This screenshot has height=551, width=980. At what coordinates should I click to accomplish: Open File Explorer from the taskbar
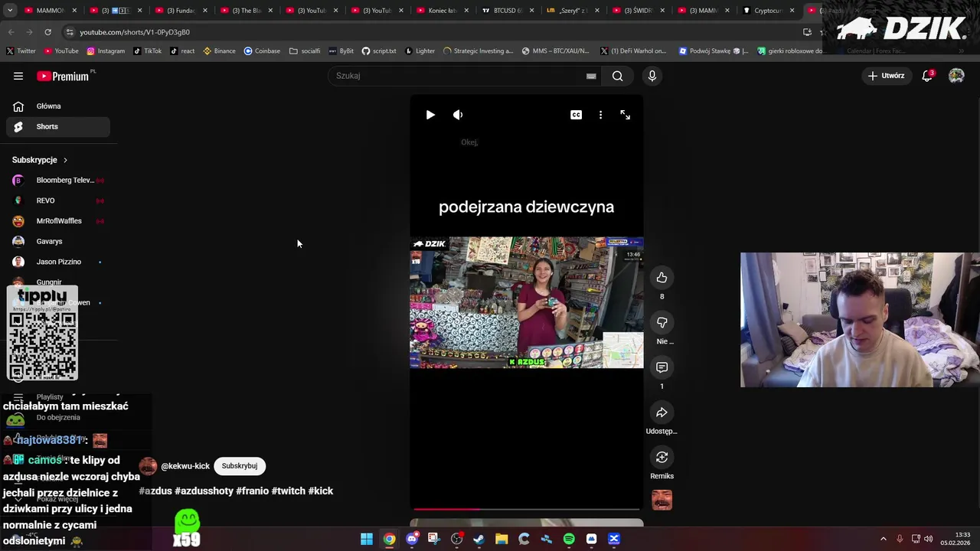click(x=501, y=540)
